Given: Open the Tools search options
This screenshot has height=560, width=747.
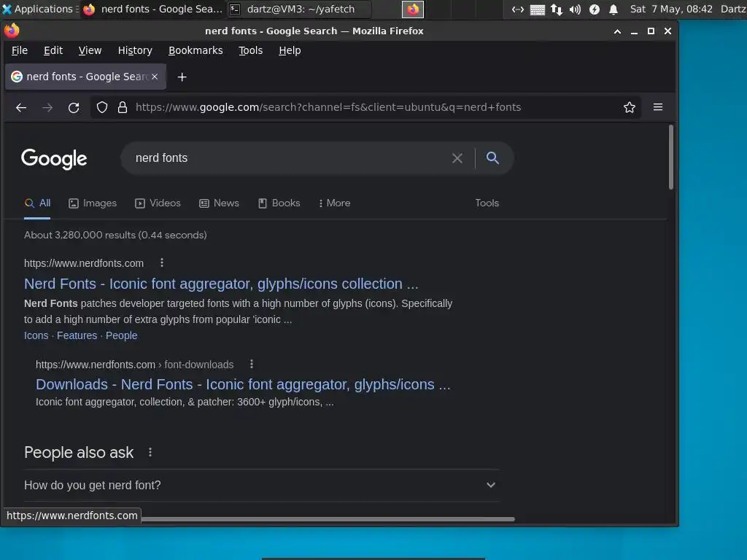Looking at the screenshot, I should (487, 203).
